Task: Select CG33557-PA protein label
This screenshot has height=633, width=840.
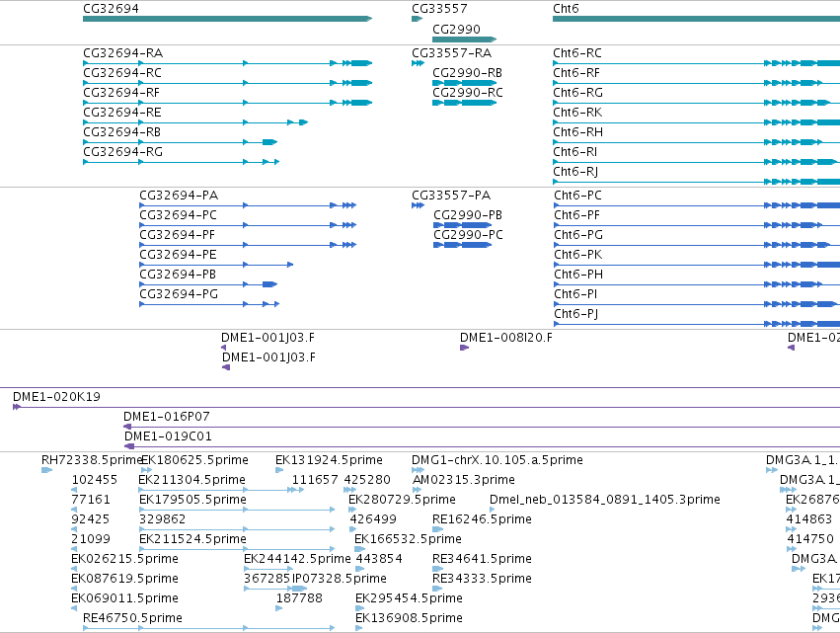Action: [x=451, y=196]
